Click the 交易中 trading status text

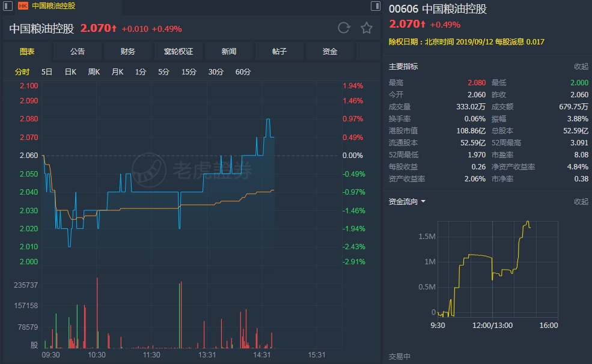[x=400, y=356]
